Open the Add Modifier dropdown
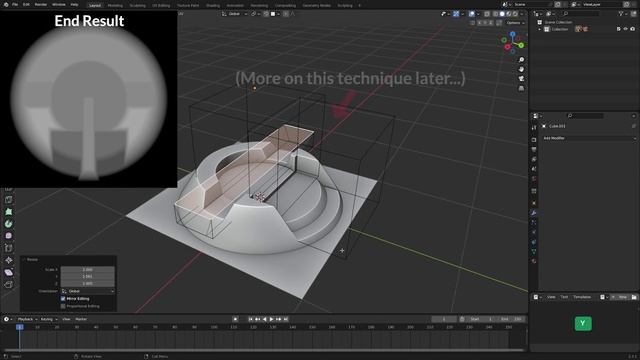Screen dimensions: 640x360 click(x=589, y=138)
